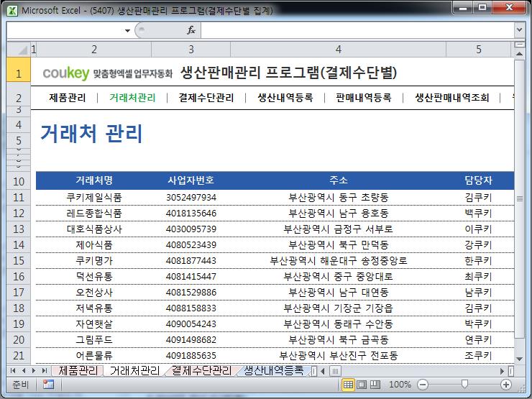Click the Select All corner triangle

19,49
